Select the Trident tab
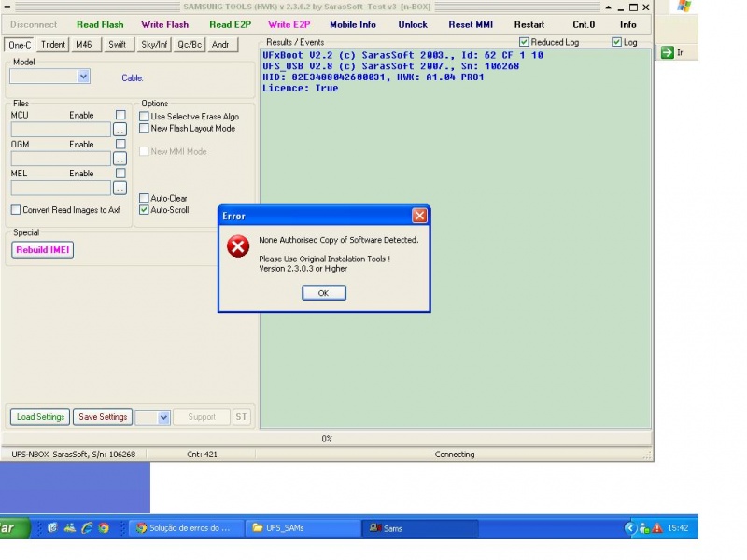The image size is (747, 560). click(x=53, y=45)
